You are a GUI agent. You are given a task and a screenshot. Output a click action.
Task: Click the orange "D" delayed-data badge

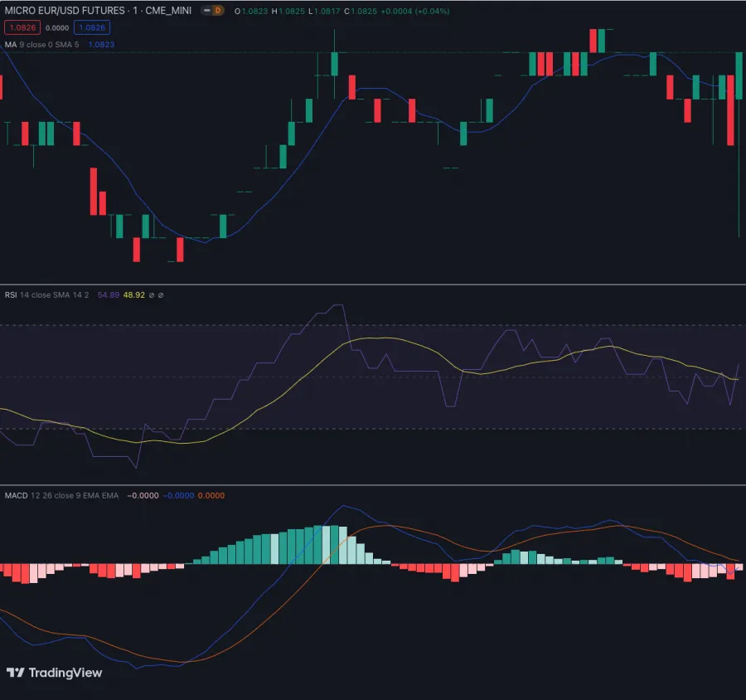(x=216, y=12)
